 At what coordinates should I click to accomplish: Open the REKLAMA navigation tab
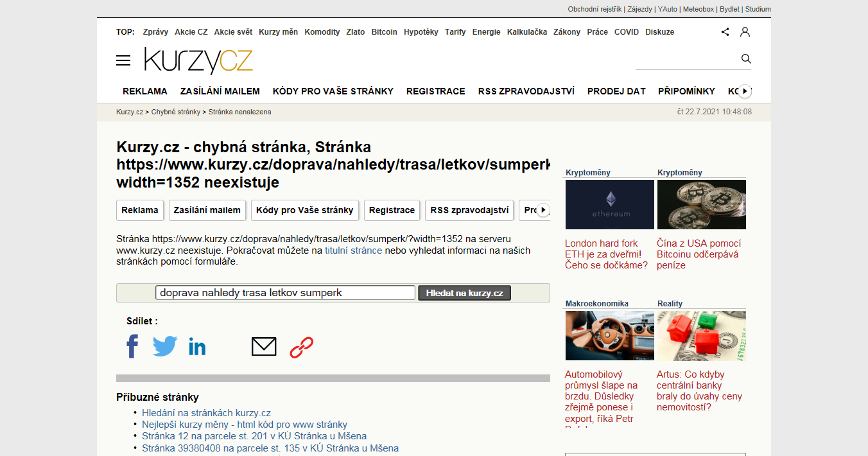[x=145, y=91]
